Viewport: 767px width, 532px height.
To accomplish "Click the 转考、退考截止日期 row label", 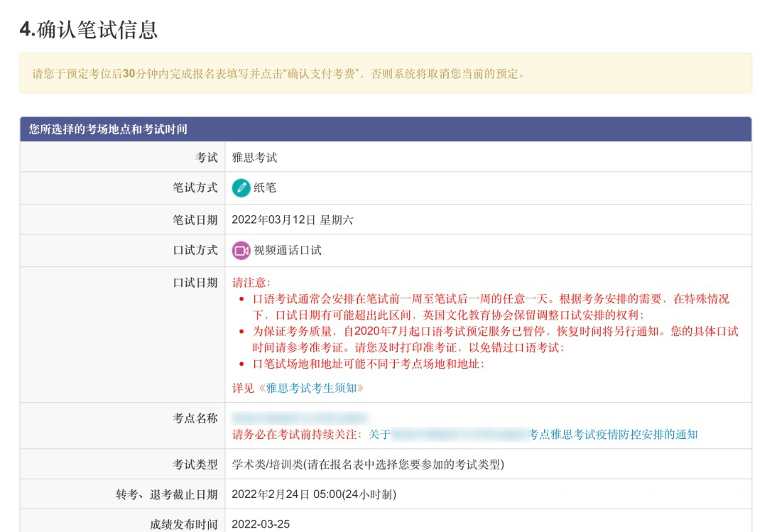I will tap(167, 494).
